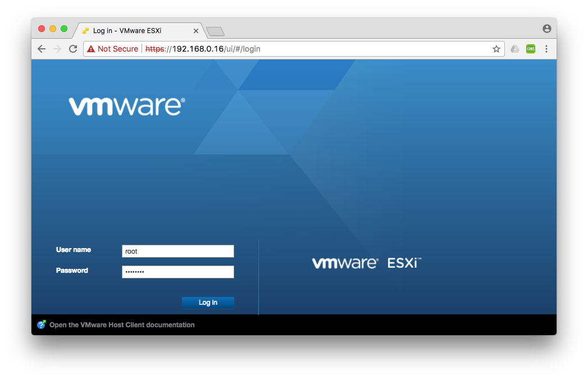
Task: Click the Log in button
Action: (208, 303)
